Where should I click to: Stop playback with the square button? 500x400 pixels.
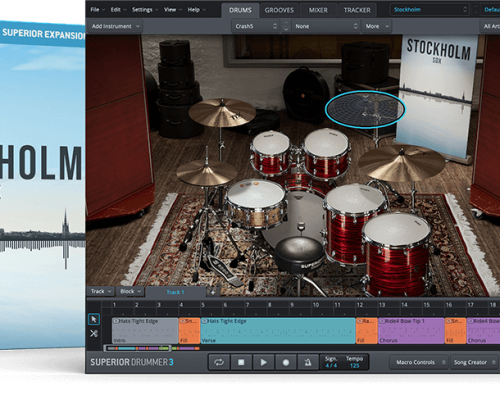(241, 362)
